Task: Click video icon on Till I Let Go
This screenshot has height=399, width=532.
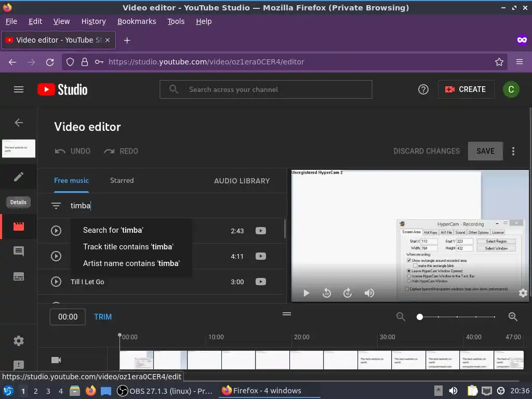Action: tap(261, 282)
